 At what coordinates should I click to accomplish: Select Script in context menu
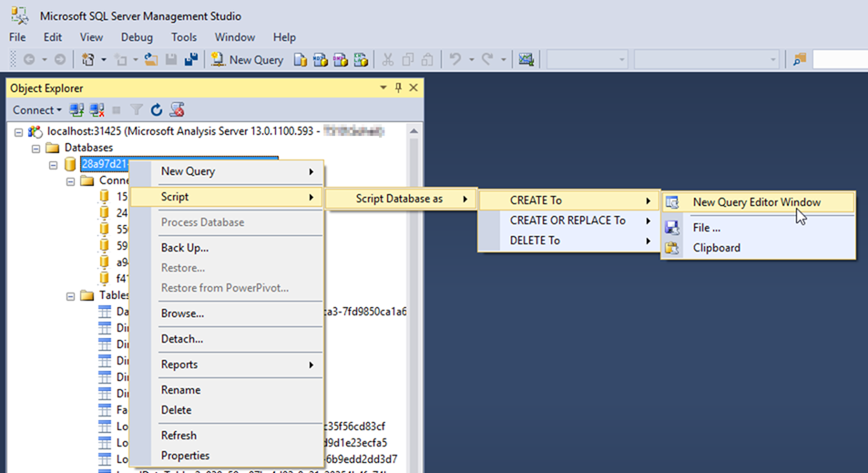[227, 197]
